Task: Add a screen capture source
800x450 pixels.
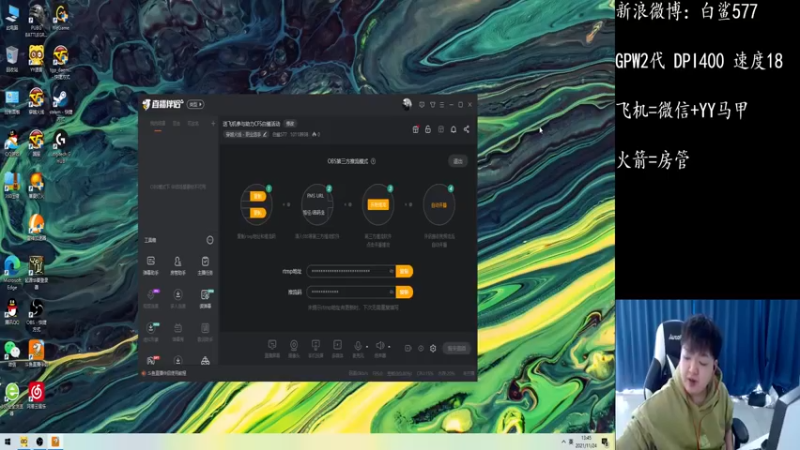Action: coord(272,348)
